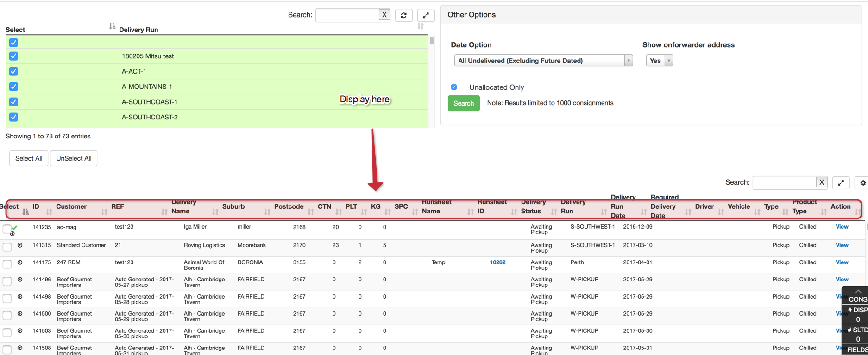The height and width of the screenshot is (355, 868).
Task: Expand the consignment table with arrows icon
Action: (841, 183)
